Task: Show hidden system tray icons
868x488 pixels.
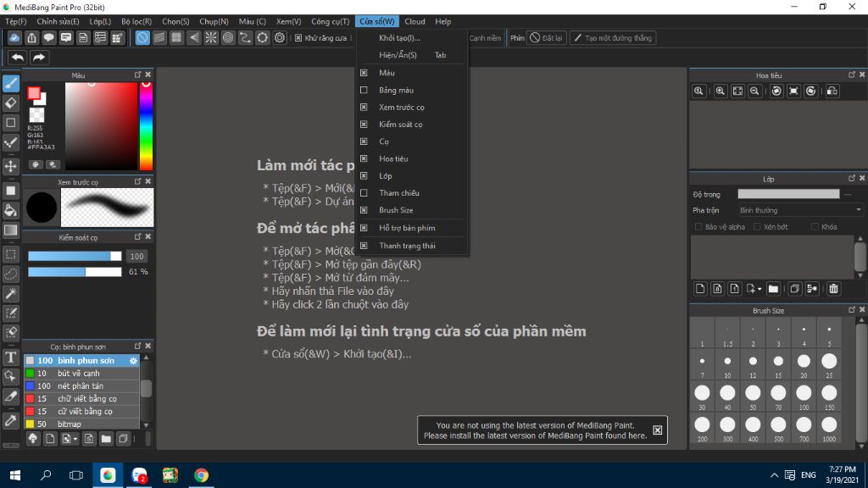Action: pyautogui.click(x=774, y=475)
